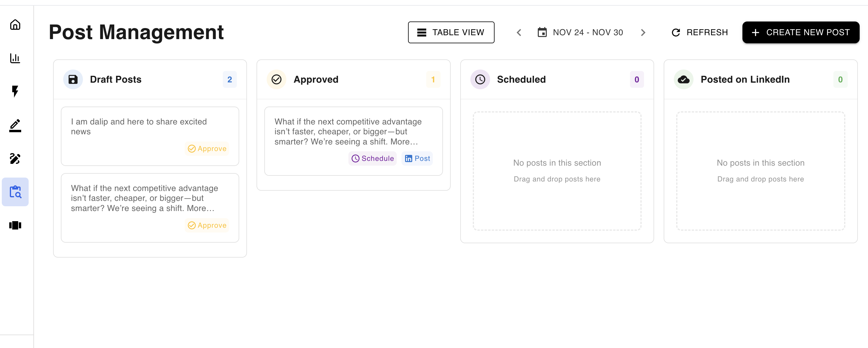Image resolution: width=868 pixels, height=348 pixels.
Task: Refresh the post list
Action: [699, 32]
